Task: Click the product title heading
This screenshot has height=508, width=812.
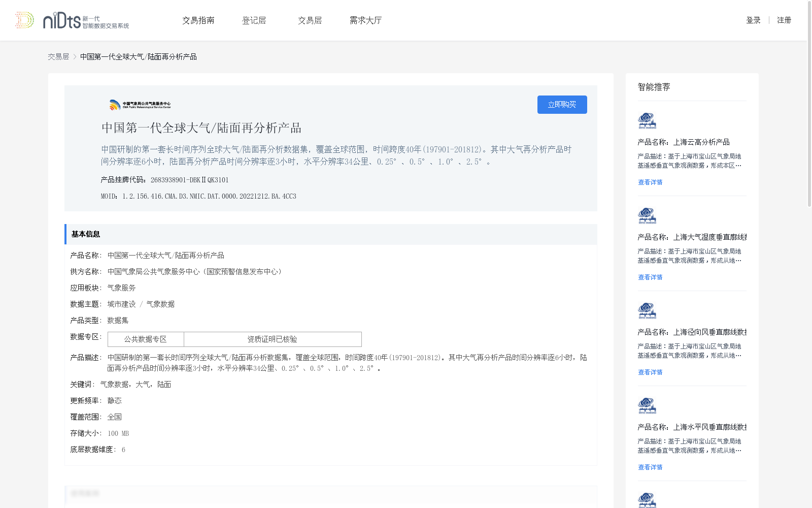Action: click(x=201, y=128)
